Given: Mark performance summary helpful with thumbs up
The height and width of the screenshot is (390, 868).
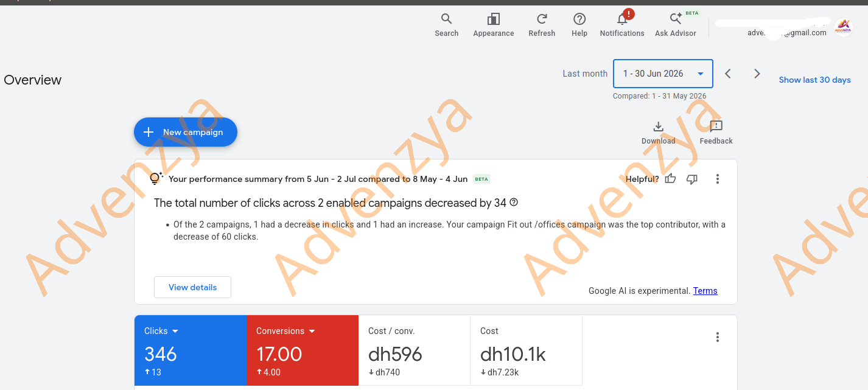Looking at the screenshot, I should pos(670,179).
